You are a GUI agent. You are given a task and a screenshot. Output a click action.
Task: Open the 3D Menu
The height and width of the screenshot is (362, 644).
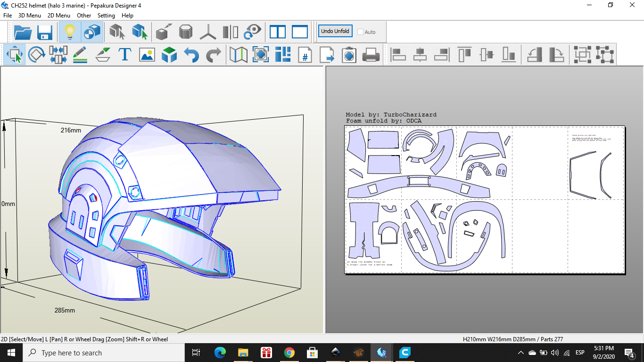point(30,16)
